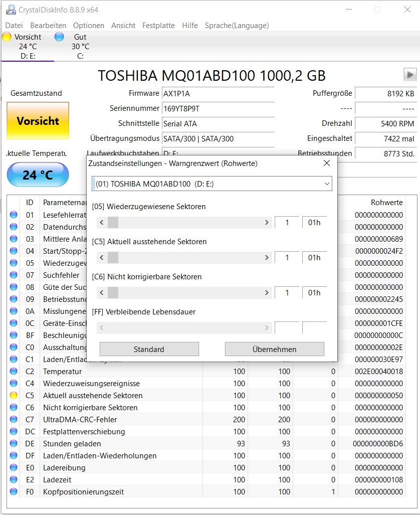Increase Nicht korrigierbare Sektoren threshold right arrow
Viewport: 420px width, 515px height.
click(267, 293)
